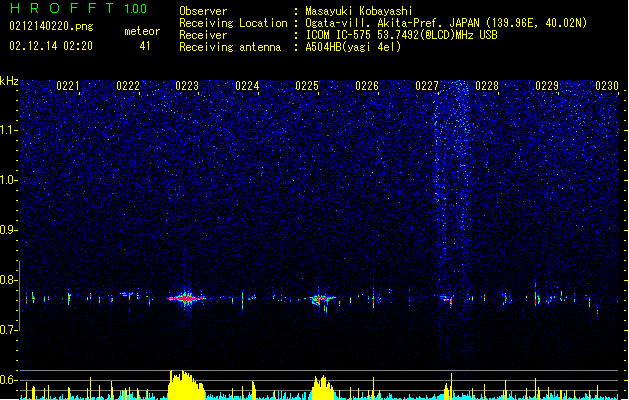Click the ICOM IC-575 receiver info text
The width and height of the screenshot is (629, 400).
(x=401, y=35)
